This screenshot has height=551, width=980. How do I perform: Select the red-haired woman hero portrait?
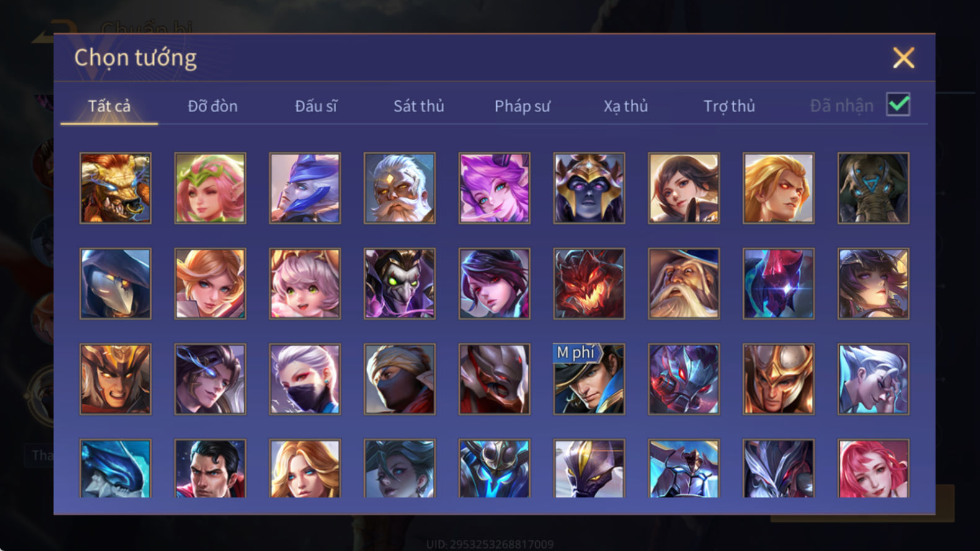point(873,469)
